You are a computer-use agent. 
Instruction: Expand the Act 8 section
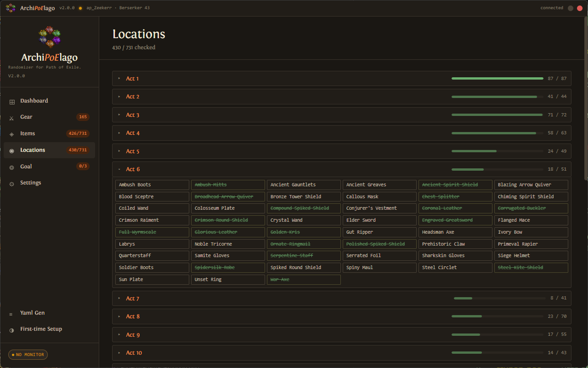pos(341,316)
